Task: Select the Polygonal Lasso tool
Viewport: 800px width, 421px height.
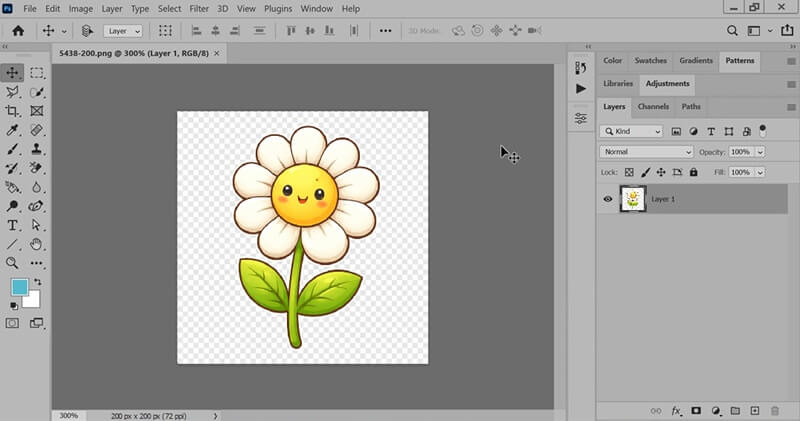Action: pos(12,92)
